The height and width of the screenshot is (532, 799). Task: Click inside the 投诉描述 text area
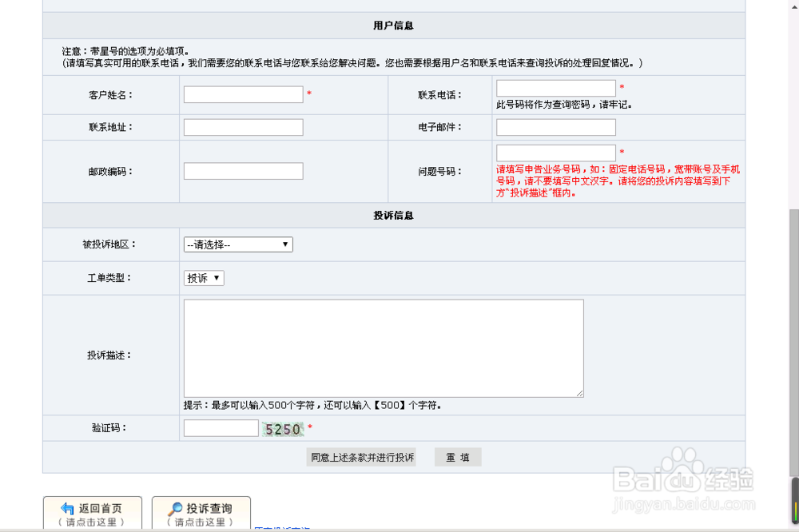coord(384,348)
